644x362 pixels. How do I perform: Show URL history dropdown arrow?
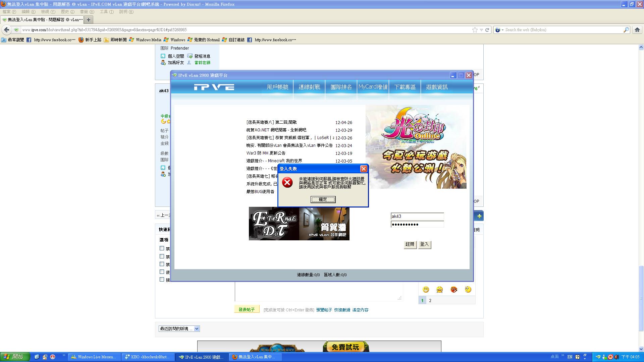click(481, 30)
